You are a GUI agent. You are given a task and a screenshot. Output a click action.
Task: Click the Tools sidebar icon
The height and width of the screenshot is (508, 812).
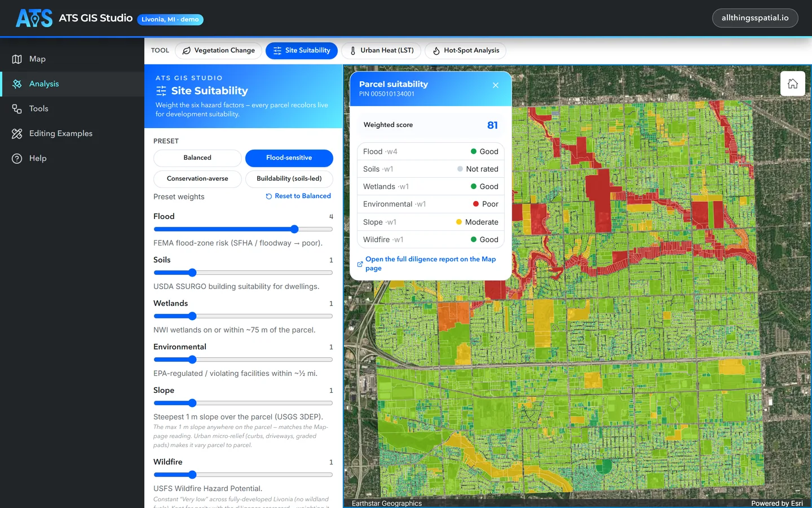tap(17, 109)
